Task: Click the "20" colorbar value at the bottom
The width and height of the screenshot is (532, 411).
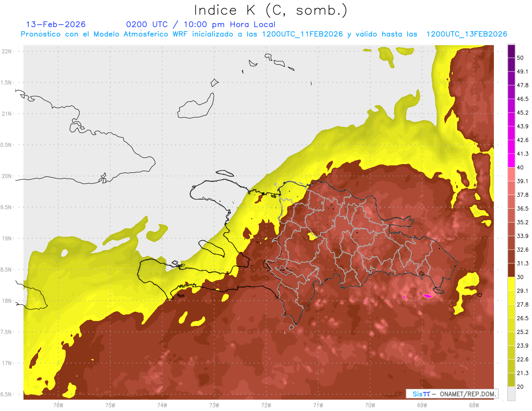Action: point(520,387)
